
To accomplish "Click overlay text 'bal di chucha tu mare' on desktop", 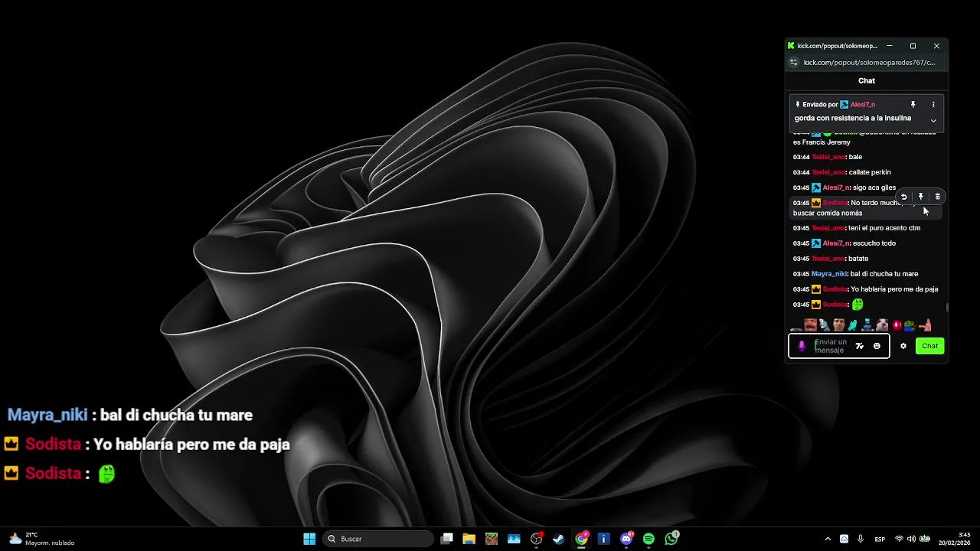I will tap(176, 415).
